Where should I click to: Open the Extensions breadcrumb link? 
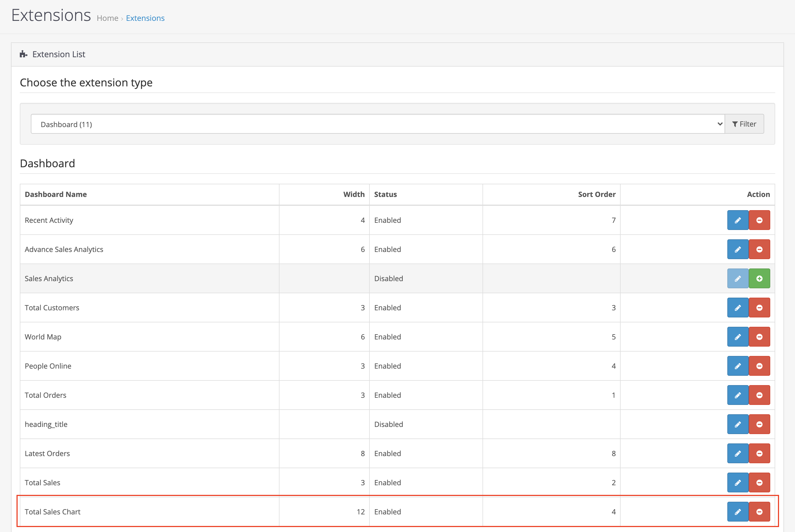pos(145,18)
